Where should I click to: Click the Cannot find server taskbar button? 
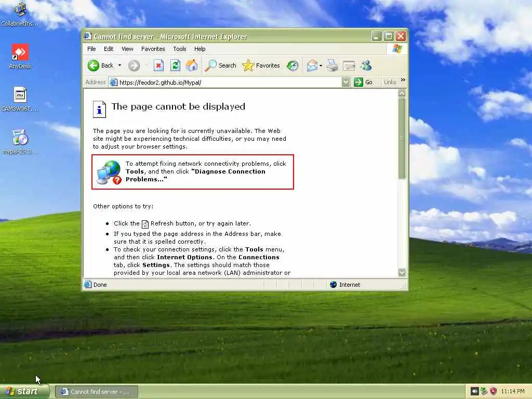(x=96, y=392)
